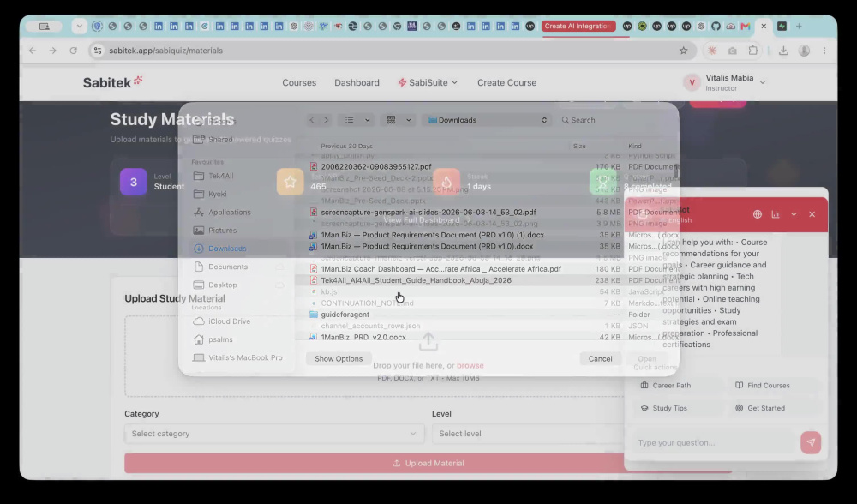Screen dimensions: 857x504
Task: Click the Type your question field
Action: [713, 443]
